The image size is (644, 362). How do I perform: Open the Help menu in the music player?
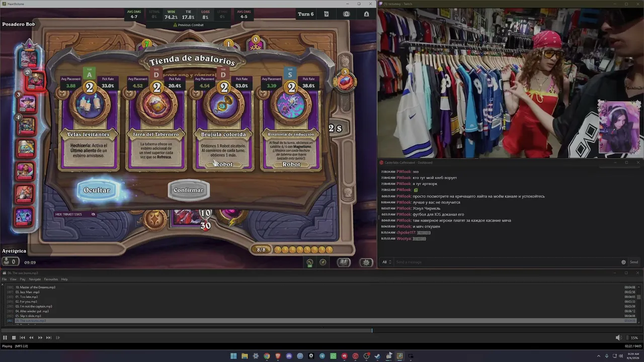tap(64, 279)
